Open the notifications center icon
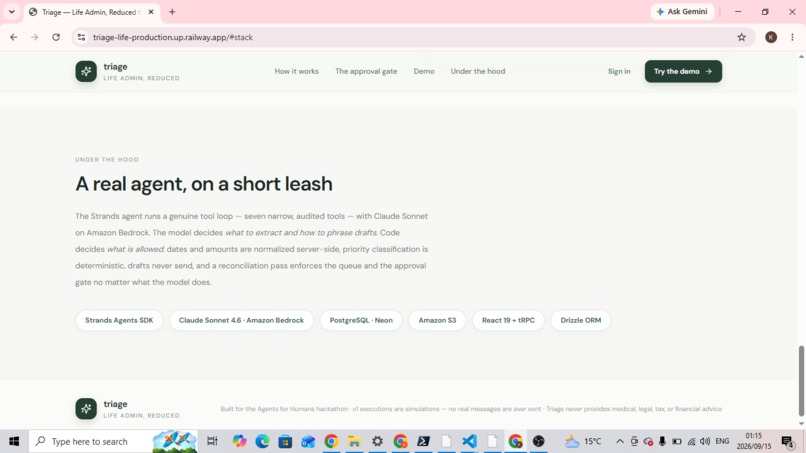Screen dimensions: 806x453 click(787, 441)
